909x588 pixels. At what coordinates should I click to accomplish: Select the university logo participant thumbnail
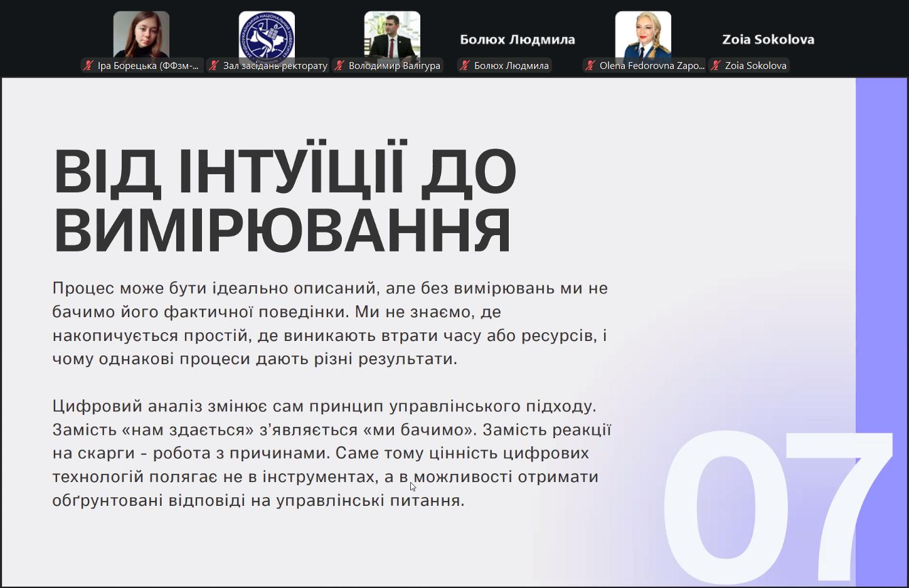pos(267,34)
